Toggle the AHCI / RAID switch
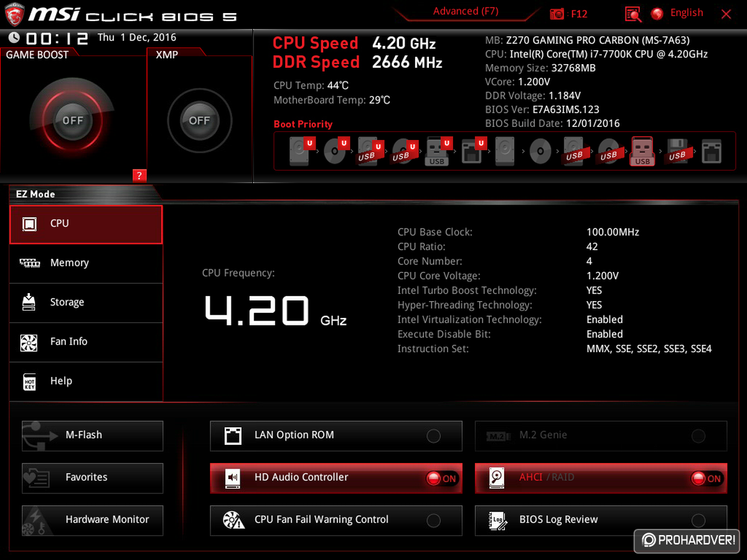 (x=707, y=478)
